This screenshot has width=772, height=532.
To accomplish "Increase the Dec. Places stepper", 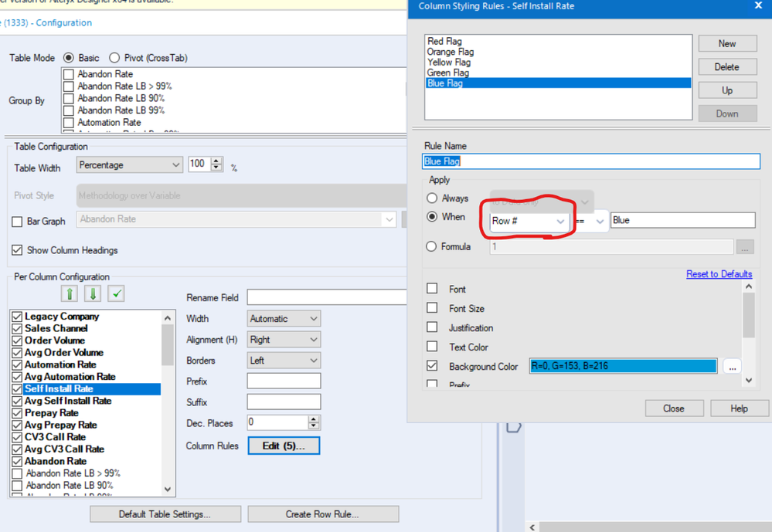I will click(x=314, y=418).
